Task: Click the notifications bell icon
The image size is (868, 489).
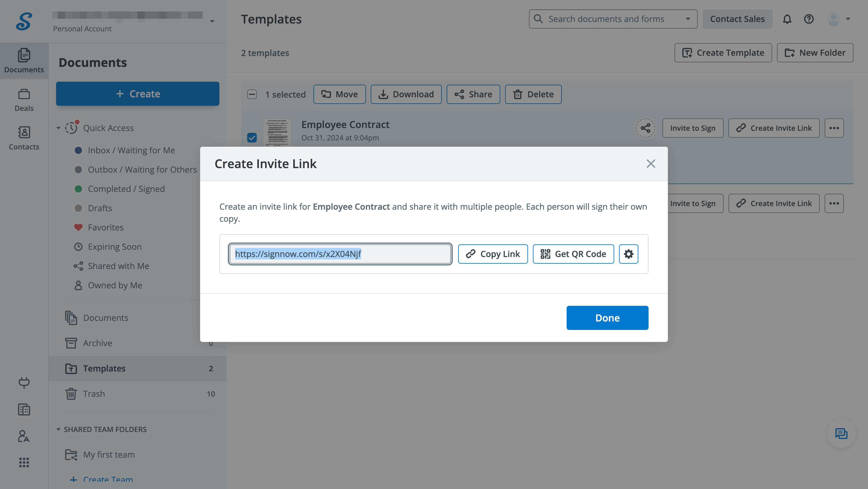Action: [x=787, y=19]
